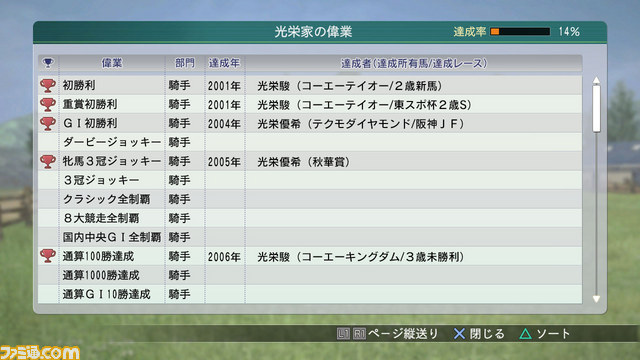Image resolution: width=640 pixels, height=360 pixels.
Task: Click the 2005年 year cell
Action: (224, 162)
